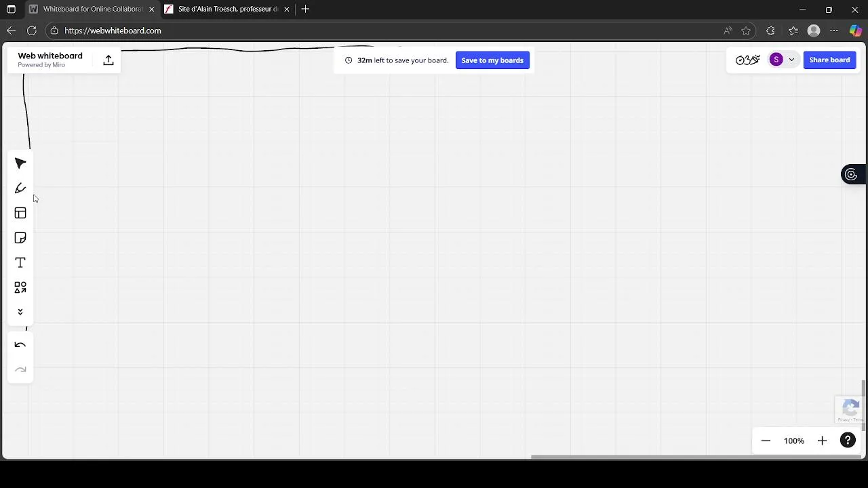Open the shapes tool

click(x=20, y=287)
